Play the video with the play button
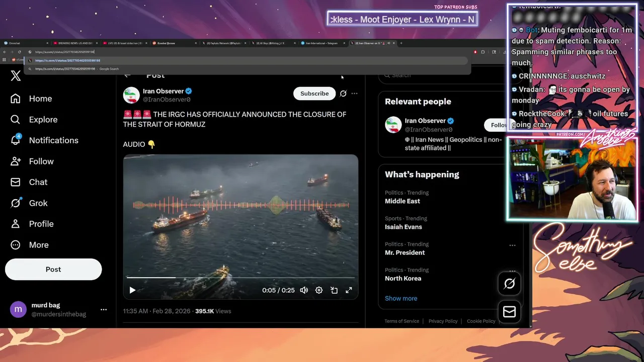 point(132,290)
